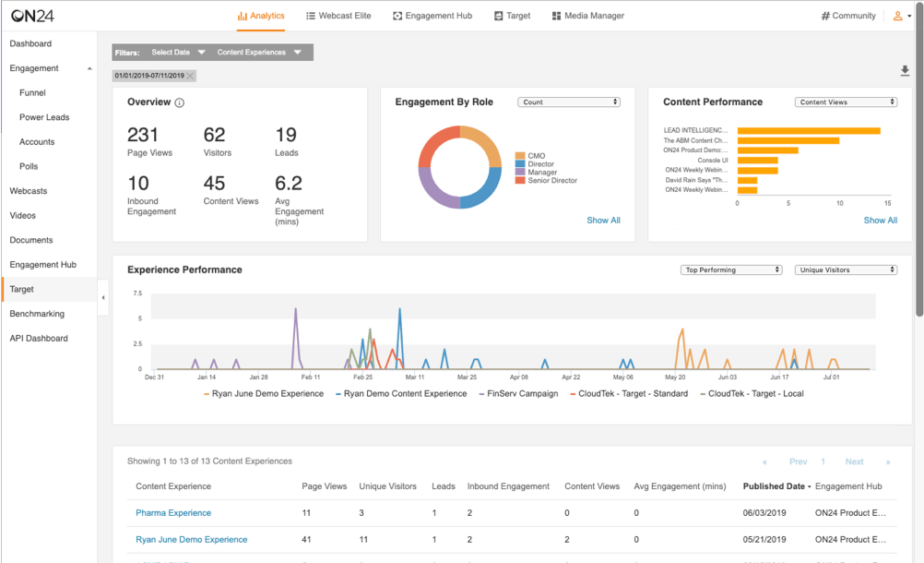Screen dimensions: 924x563
Task: Remove the 01/01/2019-07/11/2019 date filter
Action: click(x=190, y=76)
